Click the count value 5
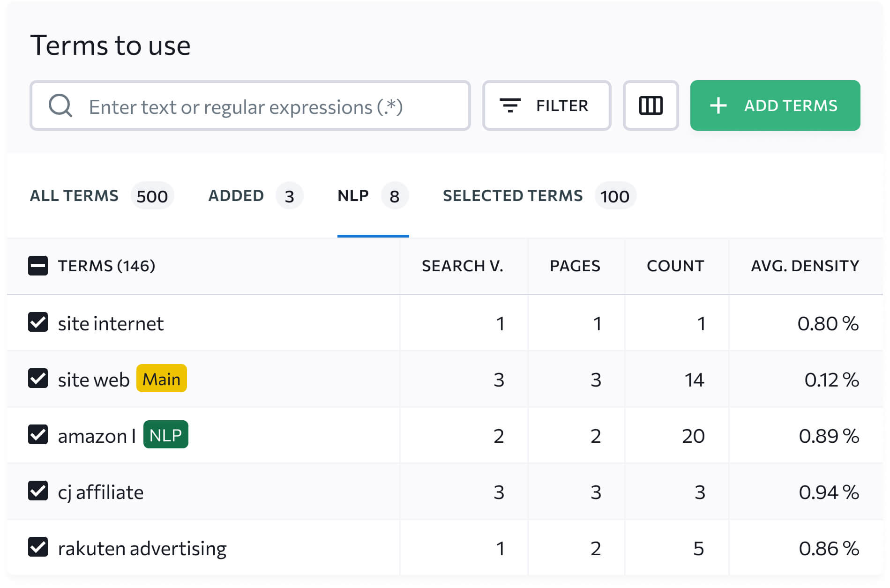Image resolution: width=890 pixels, height=588 pixels. click(699, 548)
